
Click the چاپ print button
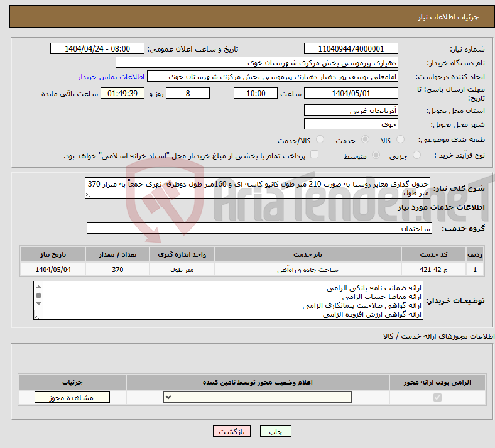(276, 431)
